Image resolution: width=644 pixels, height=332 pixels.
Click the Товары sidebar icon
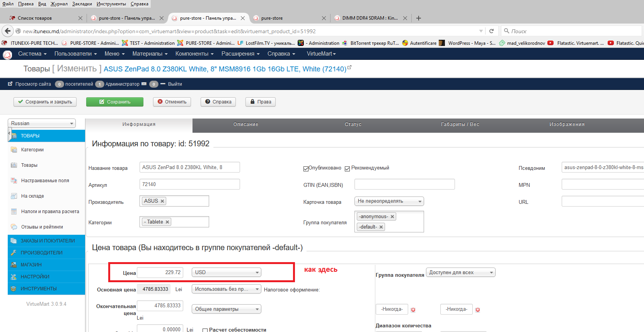pos(14,165)
